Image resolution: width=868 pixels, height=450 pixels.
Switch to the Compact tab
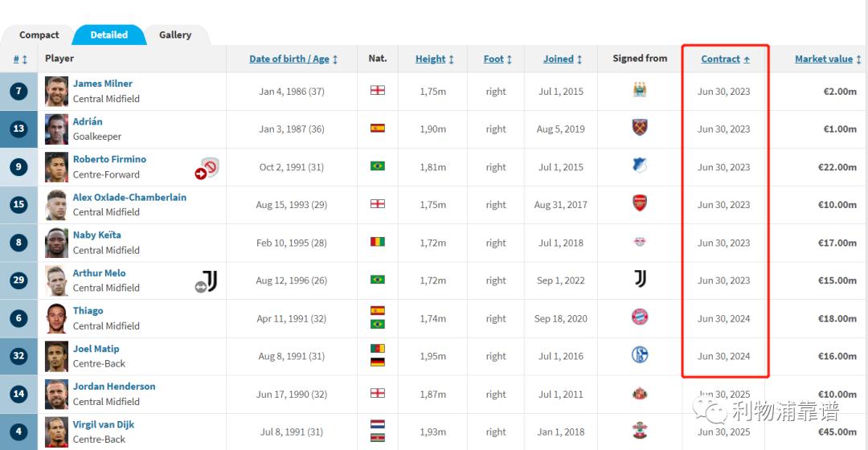39,35
